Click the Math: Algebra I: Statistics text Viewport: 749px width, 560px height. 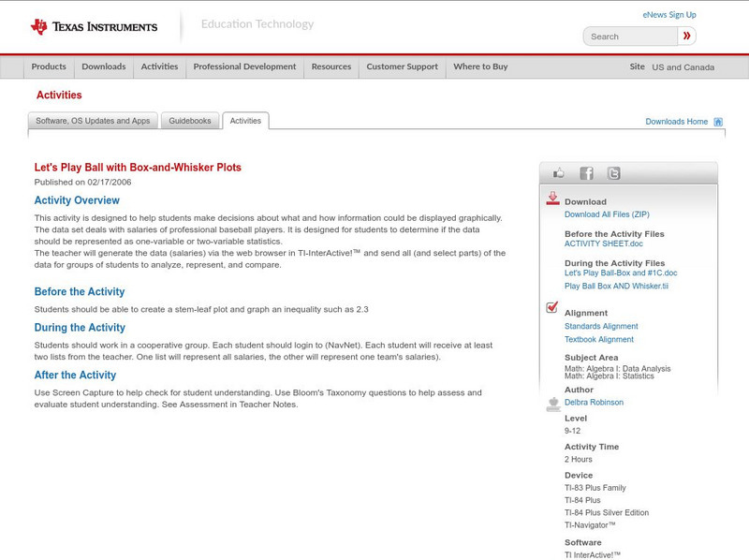point(609,376)
